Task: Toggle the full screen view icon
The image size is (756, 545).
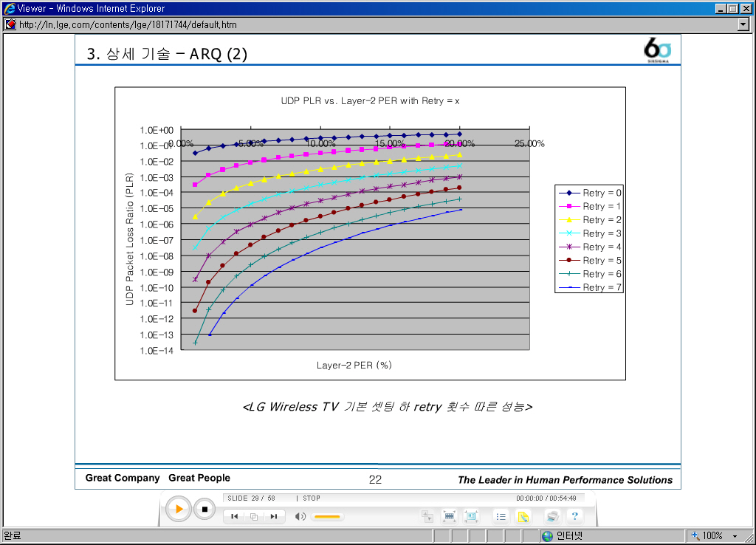Action: 471,516
